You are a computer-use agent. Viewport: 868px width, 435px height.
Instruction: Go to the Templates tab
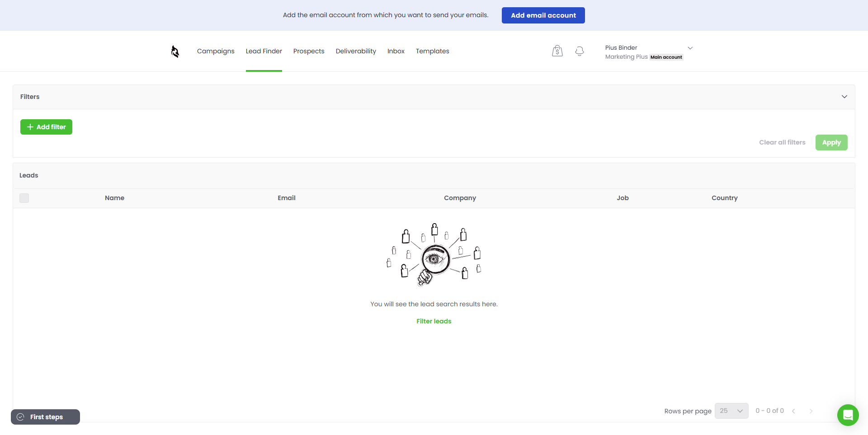tap(432, 51)
